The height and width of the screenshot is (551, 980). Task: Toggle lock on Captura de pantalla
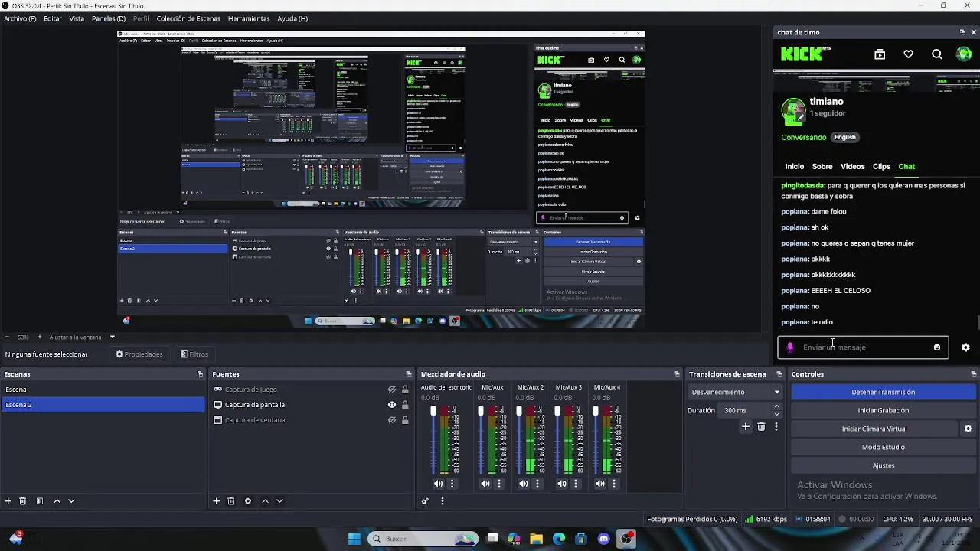coord(405,405)
